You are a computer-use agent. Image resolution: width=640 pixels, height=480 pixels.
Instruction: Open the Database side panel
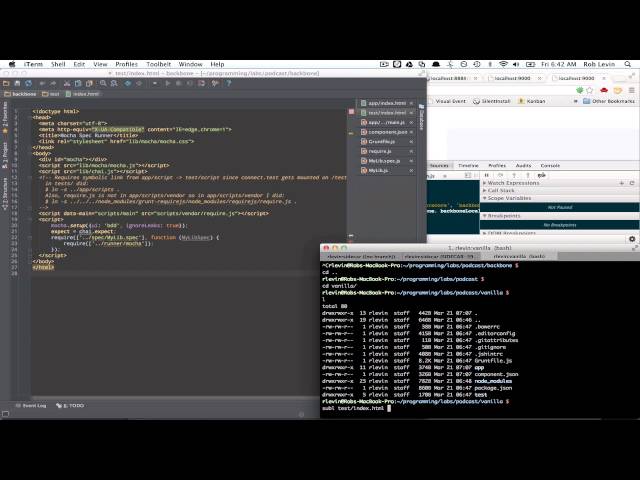coord(422,117)
